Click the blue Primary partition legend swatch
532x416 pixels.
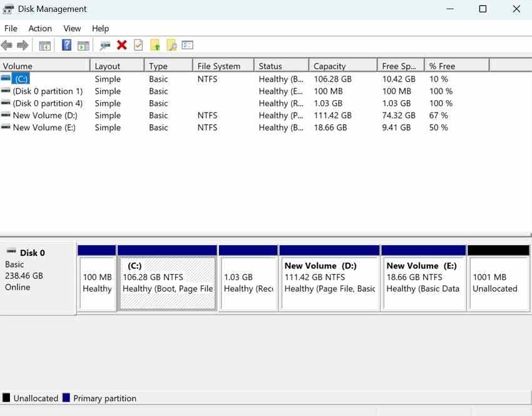(x=66, y=397)
